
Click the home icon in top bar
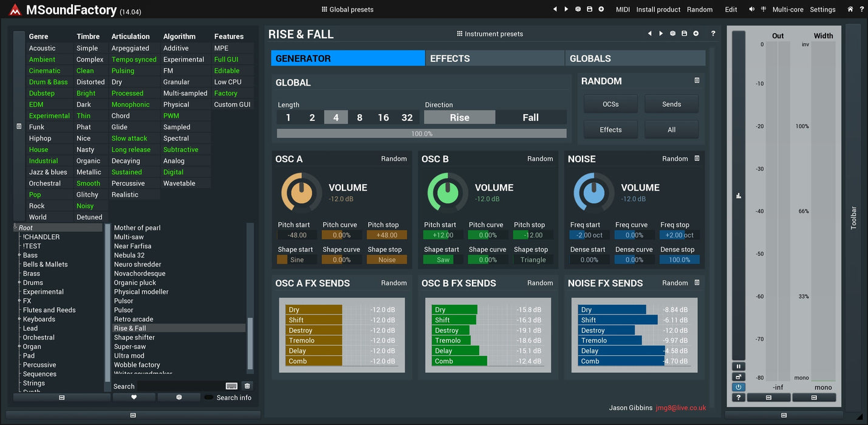click(x=850, y=9)
